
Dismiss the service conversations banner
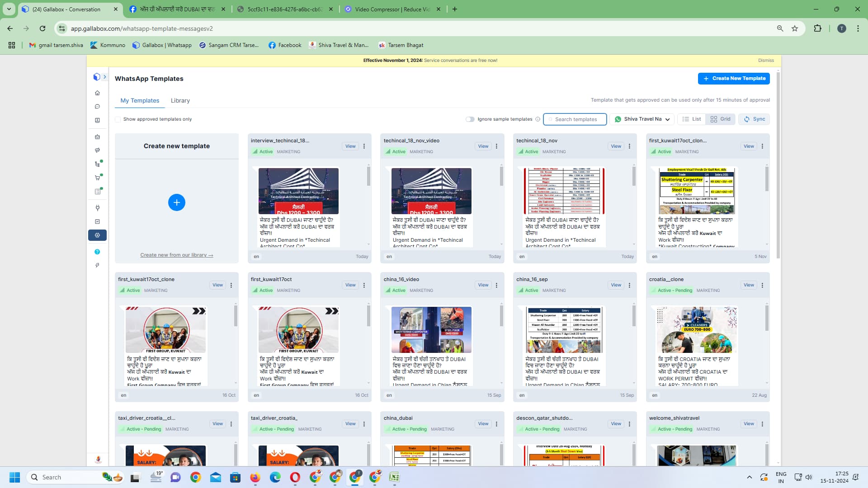[x=766, y=61]
